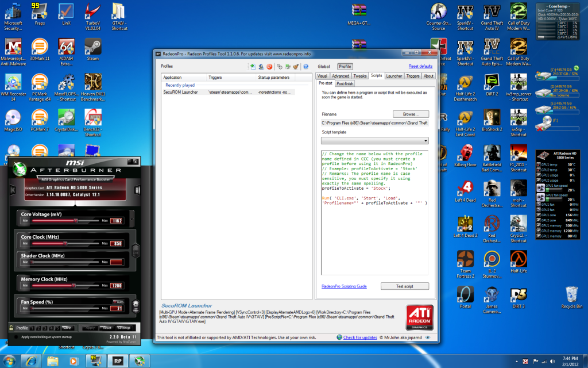Select the Post-finish sub-tab

pyautogui.click(x=345, y=83)
